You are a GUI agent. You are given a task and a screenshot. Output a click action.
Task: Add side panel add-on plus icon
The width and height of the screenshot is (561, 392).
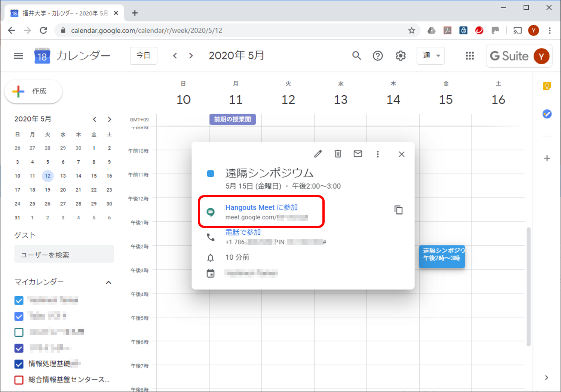pos(547,158)
